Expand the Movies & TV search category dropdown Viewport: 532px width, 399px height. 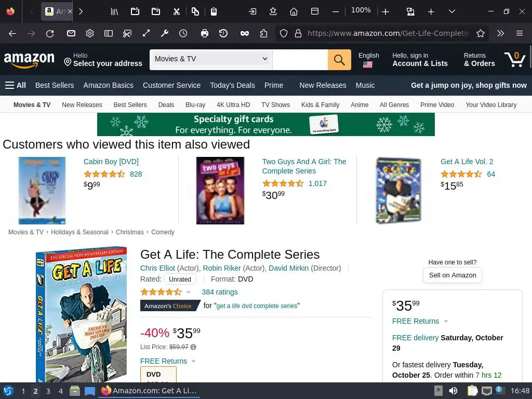(x=211, y=60)
